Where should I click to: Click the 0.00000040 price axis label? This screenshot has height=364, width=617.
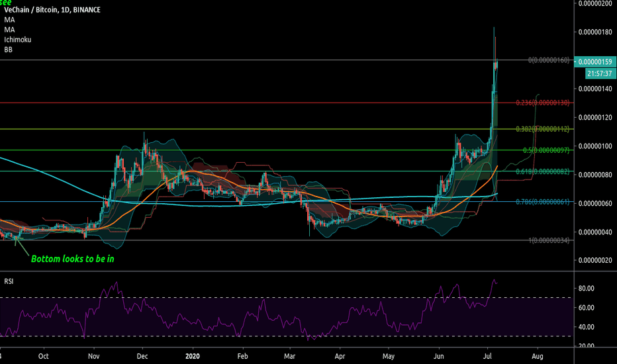pos(595,232)
